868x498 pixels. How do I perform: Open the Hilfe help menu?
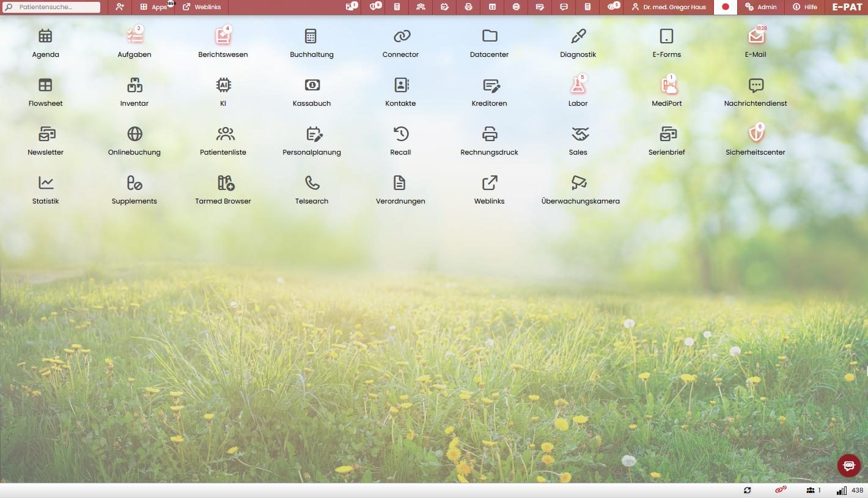click(x=804, y=7)
